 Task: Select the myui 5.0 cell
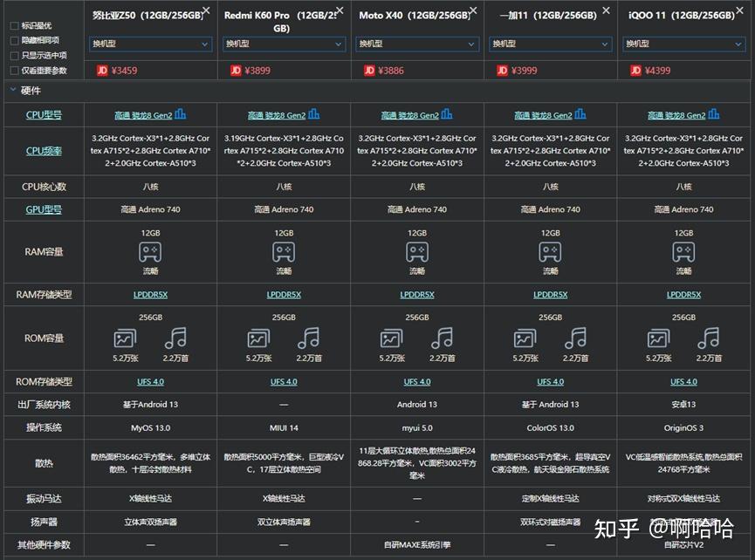coord(417,427)
